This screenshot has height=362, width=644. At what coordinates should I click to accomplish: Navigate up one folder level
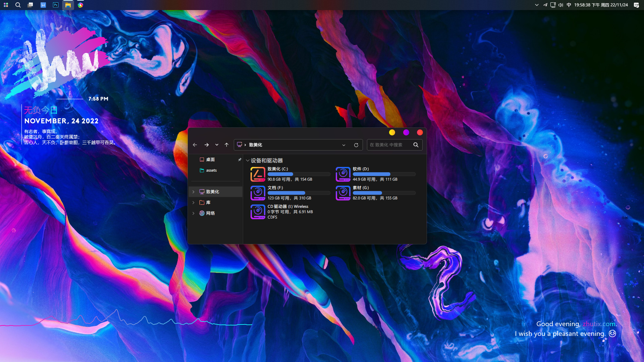click(x=226, y=145)
